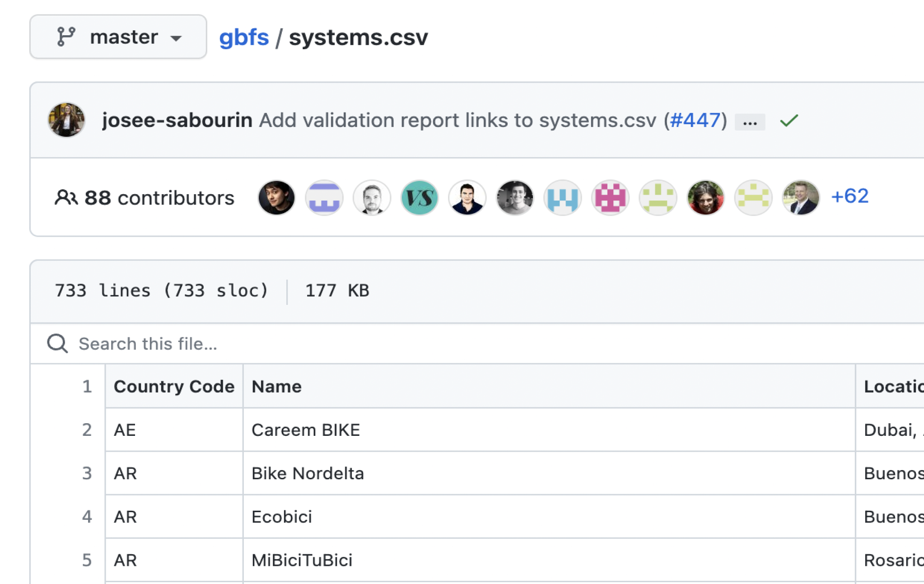This screenshot has width=924, height=584.
Task: Open the teal VS contributor avatar
Action: (420, 197)
